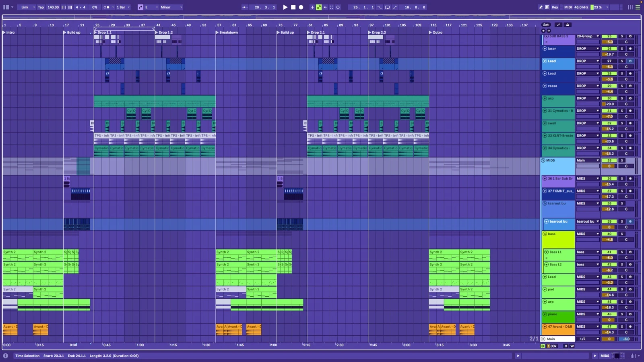Screen dimensions: 644x362
Task: Enable Draw Mode pencil icon
Action: tap(541, 7)
